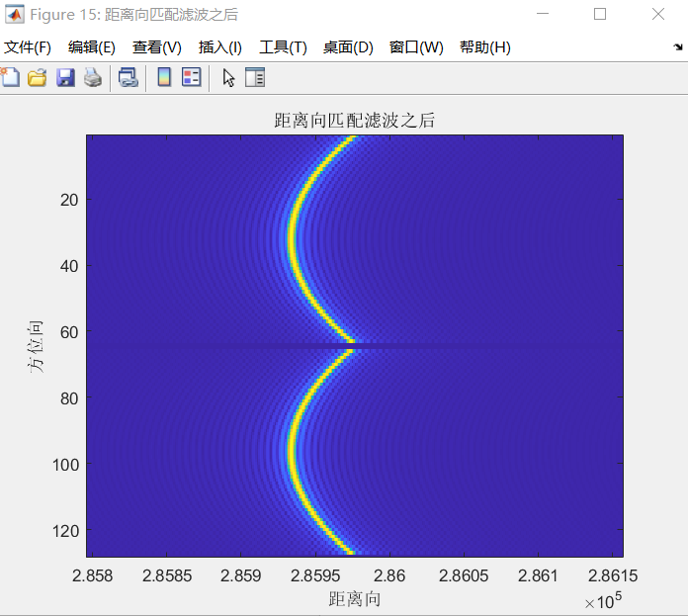Open a file with the folder icon

pyautogui.click(x=38, y=78)
